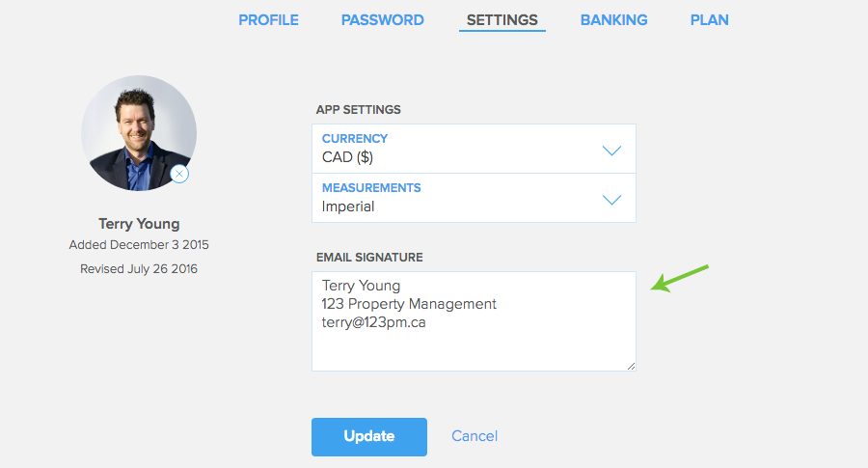Click the 123 Property Management signature line
The height and width of the screenshot is (468, 868).
409,304
